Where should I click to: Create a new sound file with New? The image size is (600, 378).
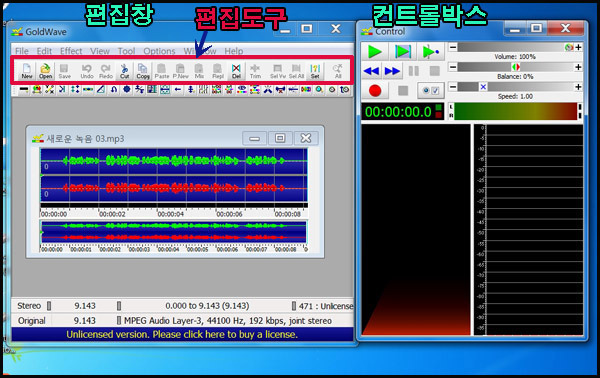(x=26, y=71)
